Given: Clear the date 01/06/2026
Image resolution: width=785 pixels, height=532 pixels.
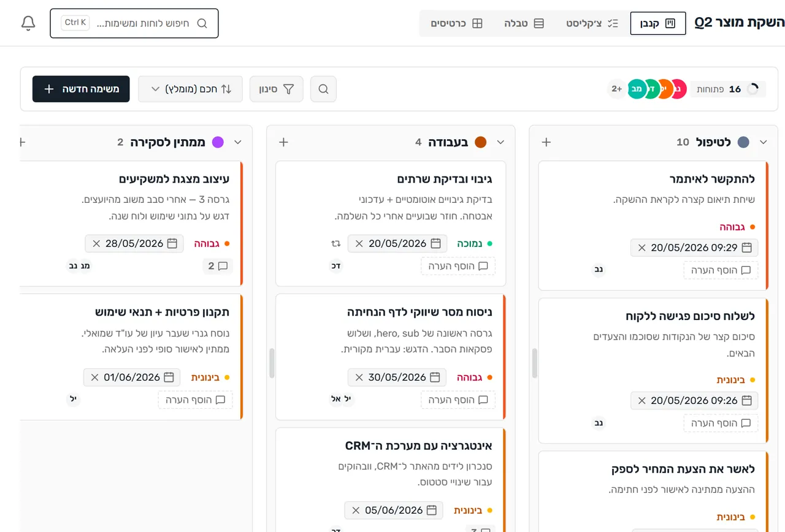Looking at the screenshot, I should coord(94,377).
